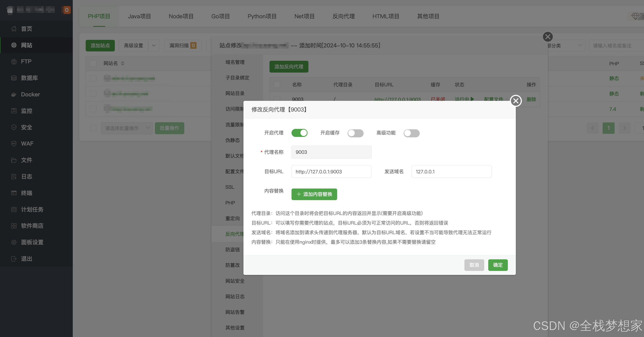Screen dimensions: 644x337
Task: Check the third website row checkbox
Action: [x=93, y=109]
